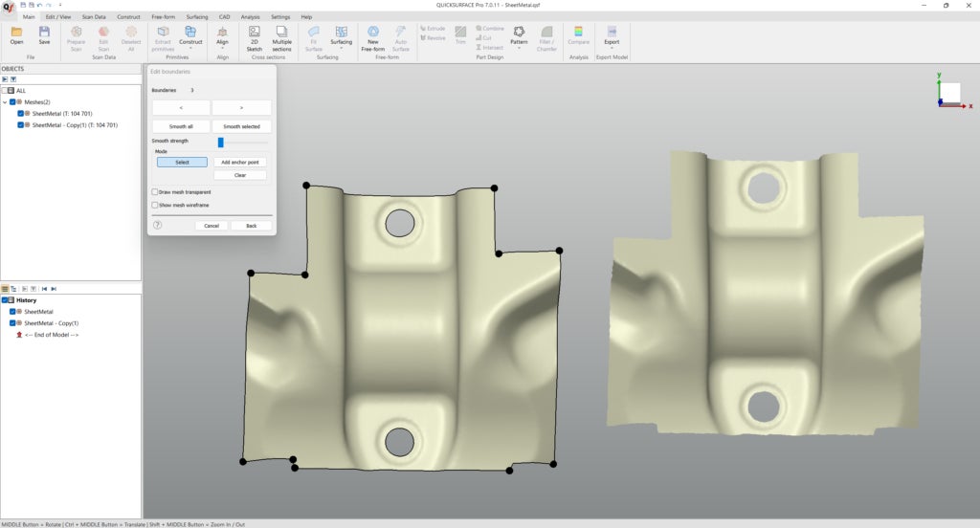Toggle the Meshes(2) checkbox
Image resolution: width=980 pixels, height=528 pixels.
click(12, 101)
